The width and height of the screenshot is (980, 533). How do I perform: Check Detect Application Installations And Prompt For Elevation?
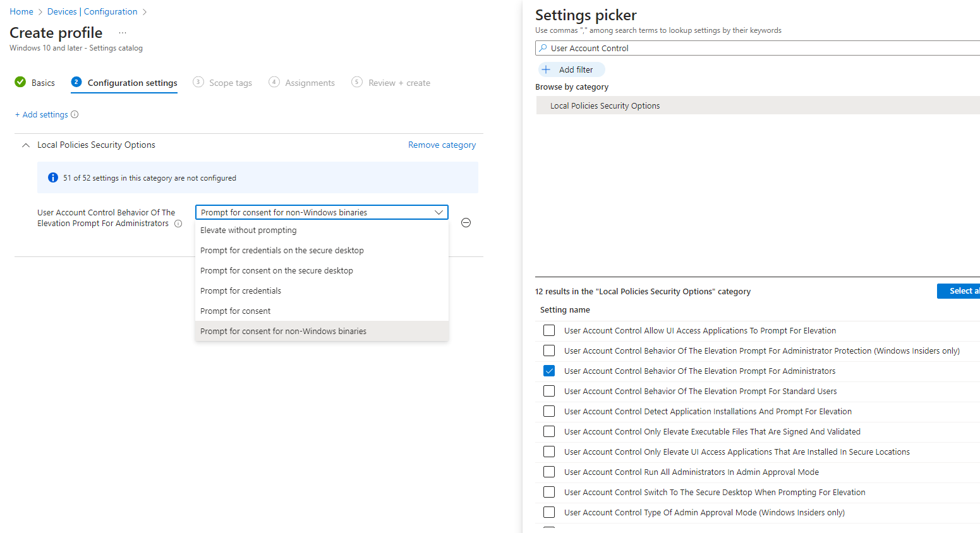tap(548, 411)
